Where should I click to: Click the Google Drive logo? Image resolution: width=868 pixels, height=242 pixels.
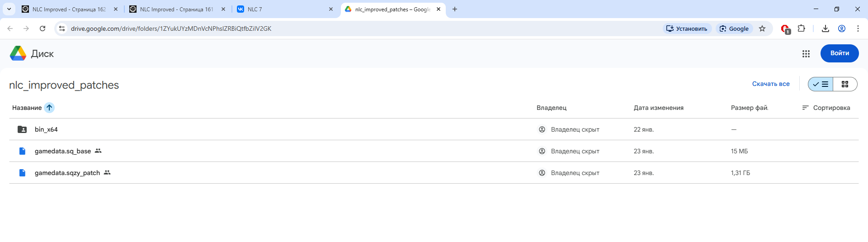click(x=18, y=53)
